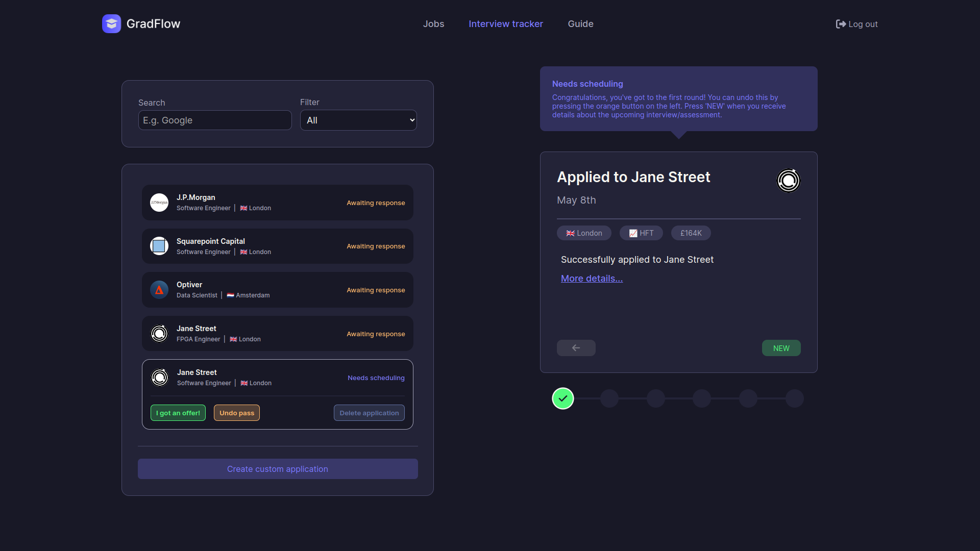This screenshot has height=551, width=980.
Task: Click the J.P.Morgan company logo
Action: click(159, 203)
